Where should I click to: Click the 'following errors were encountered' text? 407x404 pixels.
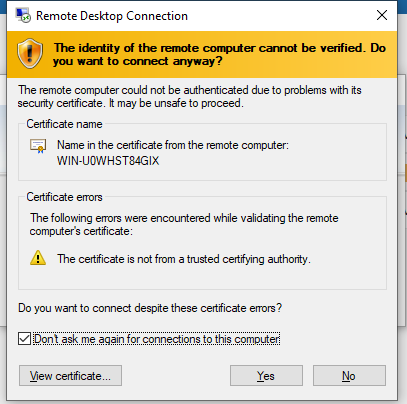(184, 224)
